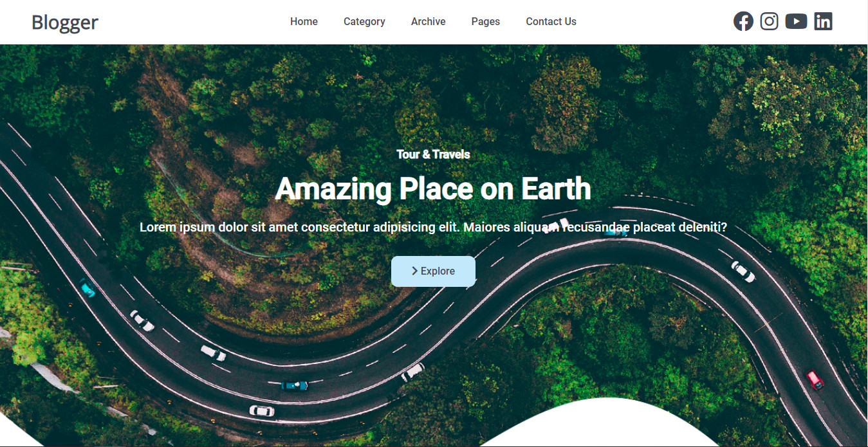The width and height of the screenshot is (868, 447).
Task: Click the "Amazing Place on Earth" heading
Action: tap(433, 188)
